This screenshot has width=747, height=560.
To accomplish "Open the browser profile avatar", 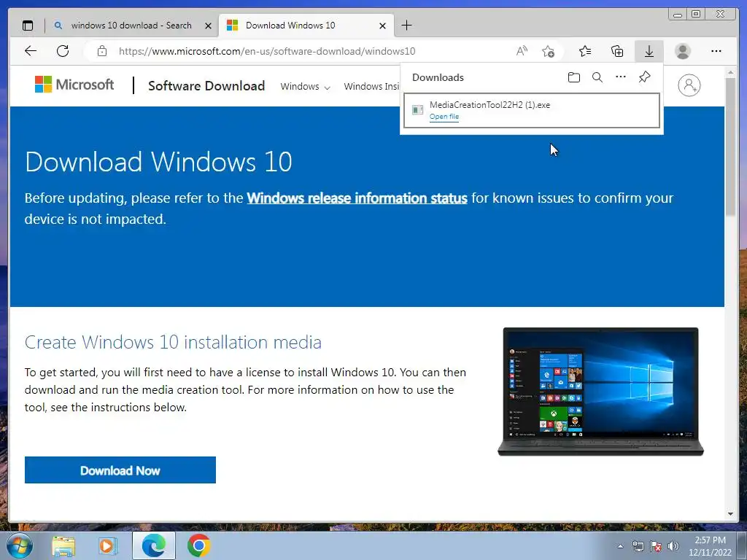I will [x=683, y=51].
